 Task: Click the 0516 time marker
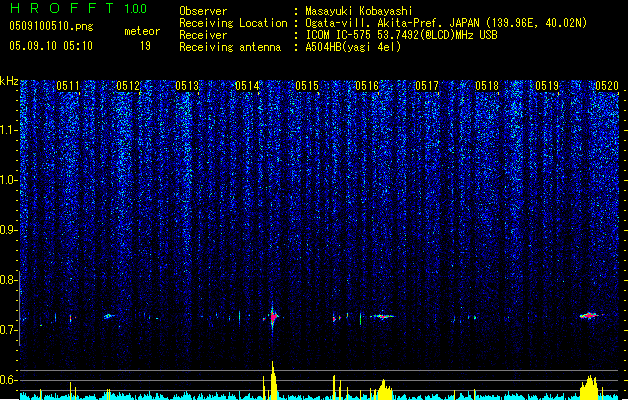pos(367,86)
